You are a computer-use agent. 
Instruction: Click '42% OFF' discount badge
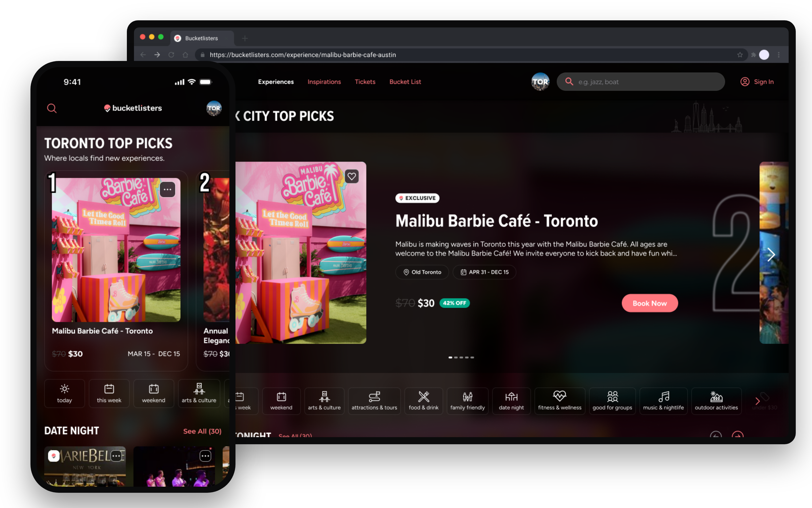pyautogui.click(x=454, y=303)
